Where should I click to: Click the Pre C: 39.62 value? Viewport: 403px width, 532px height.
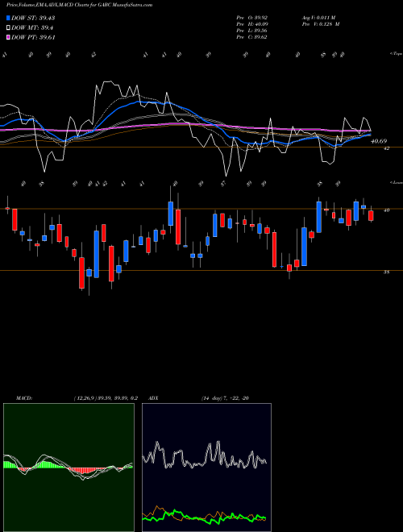pyautogui.click(x=252, y=37)
